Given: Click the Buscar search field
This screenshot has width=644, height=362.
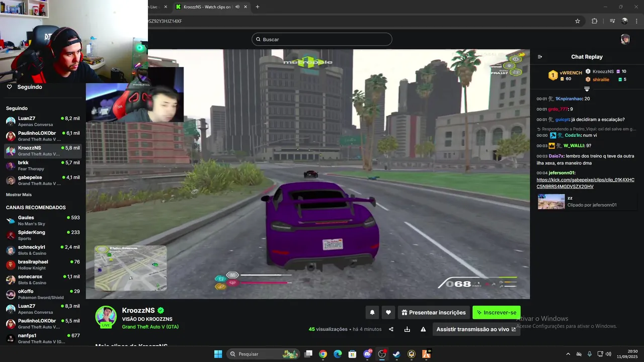Looking at the screenshot, I should 322,39.
